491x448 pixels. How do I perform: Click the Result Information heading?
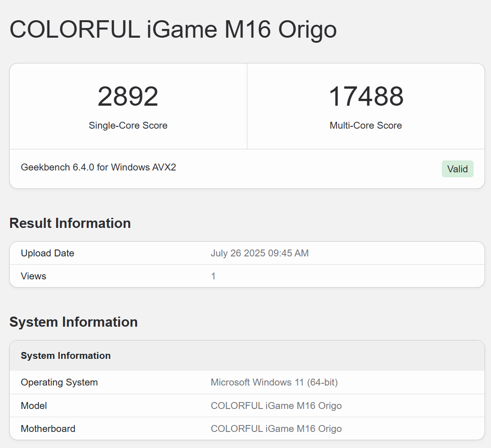click(70, 223)
